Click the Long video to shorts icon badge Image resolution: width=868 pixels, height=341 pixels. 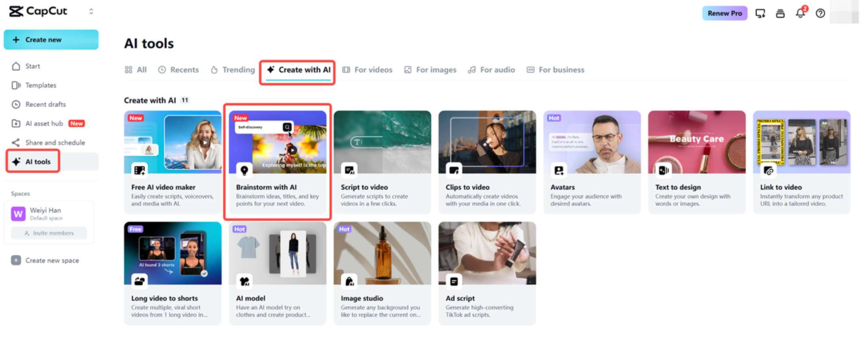coord(139,281)
